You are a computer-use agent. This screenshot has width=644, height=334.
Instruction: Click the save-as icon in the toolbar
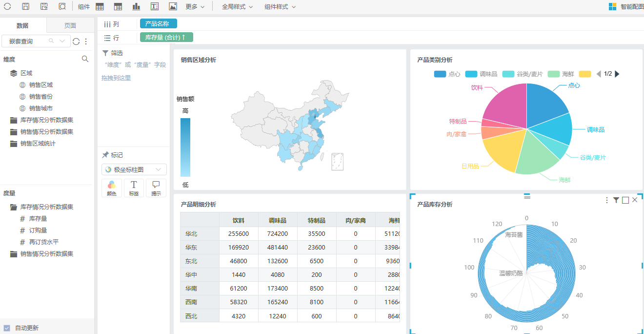[x=44, y=7]
